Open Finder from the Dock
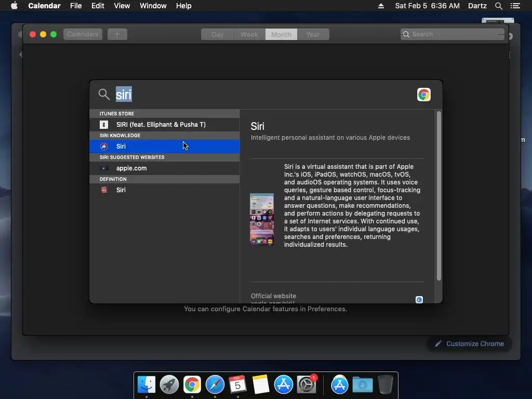This screenshot has width=532, height=399. click(146, 385)
